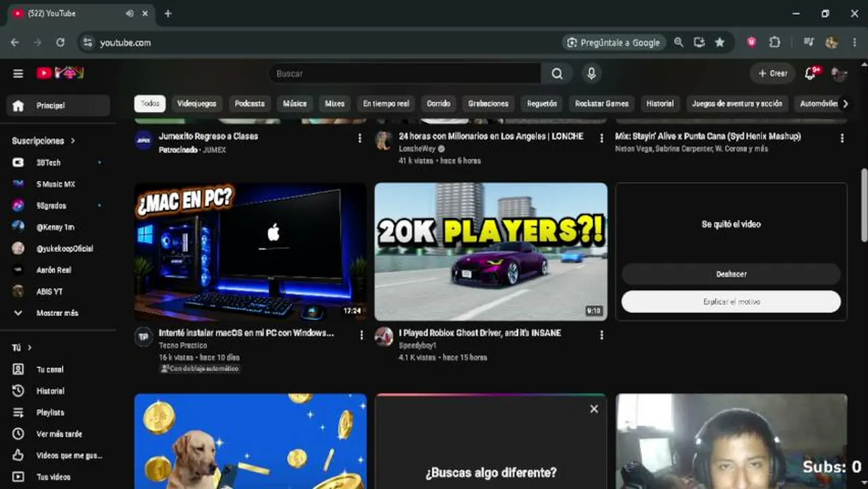Expand the Tú section
The height and width of the screenshot is (489, 868).
(x=22, y=348)
